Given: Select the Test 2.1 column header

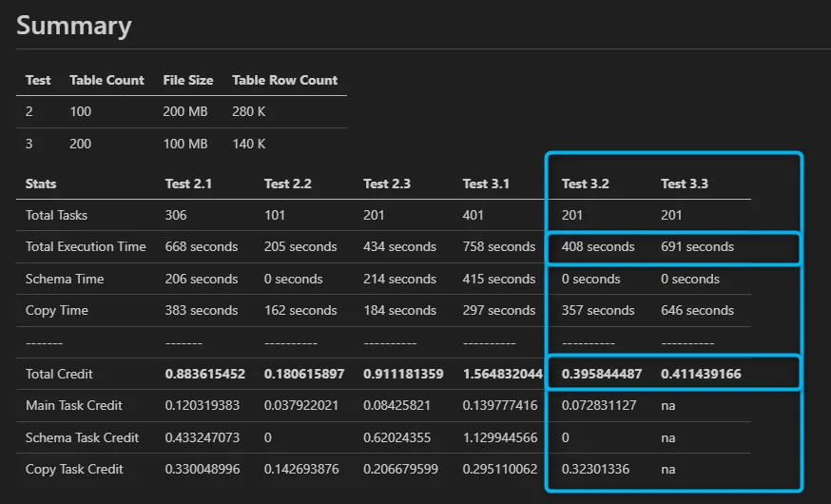Looking at the screenshot, I should click(188, 184).
